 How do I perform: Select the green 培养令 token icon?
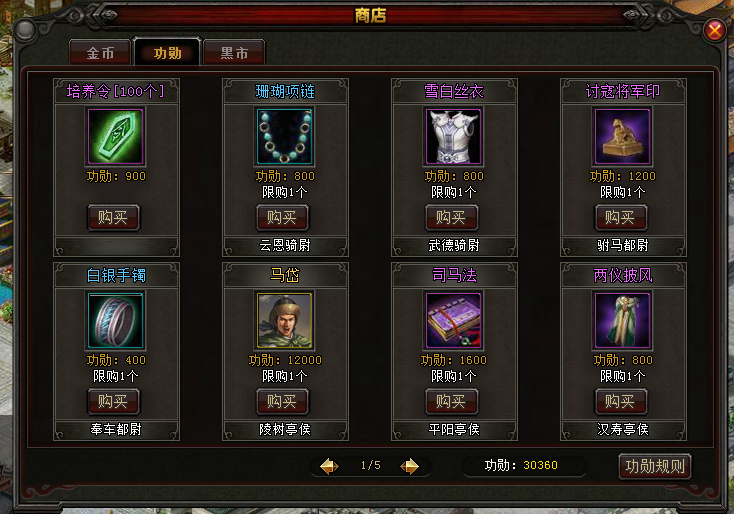(x=116, y=136)
